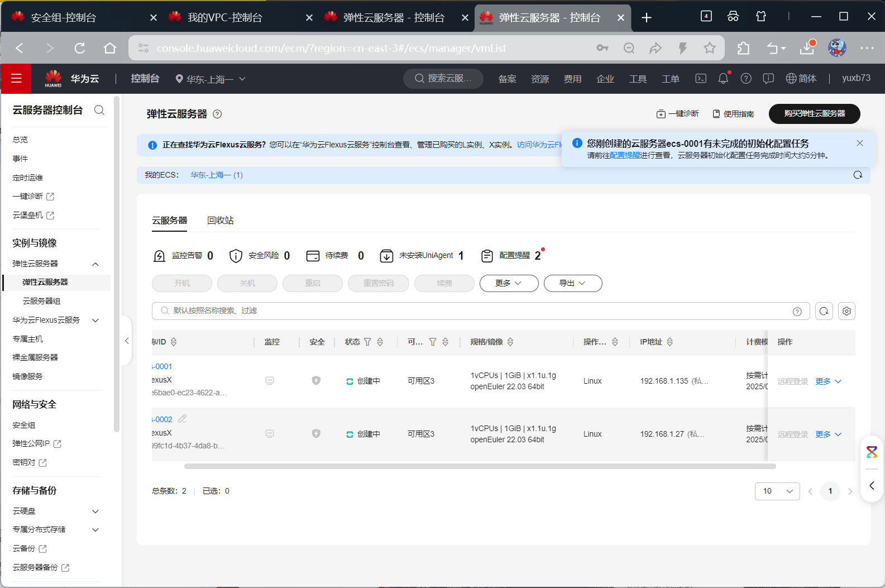
Task: Click the 待续费 card icon
Action: click(313, 256)
